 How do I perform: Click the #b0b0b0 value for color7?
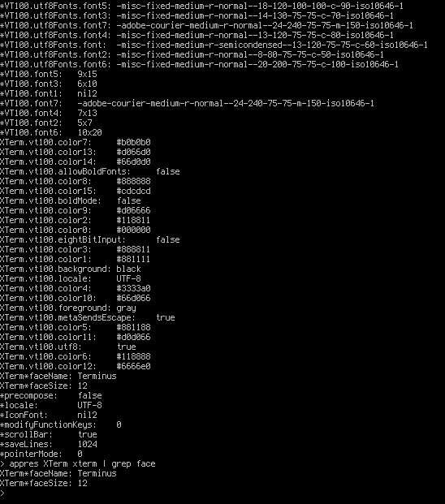(x=133, y=142)
